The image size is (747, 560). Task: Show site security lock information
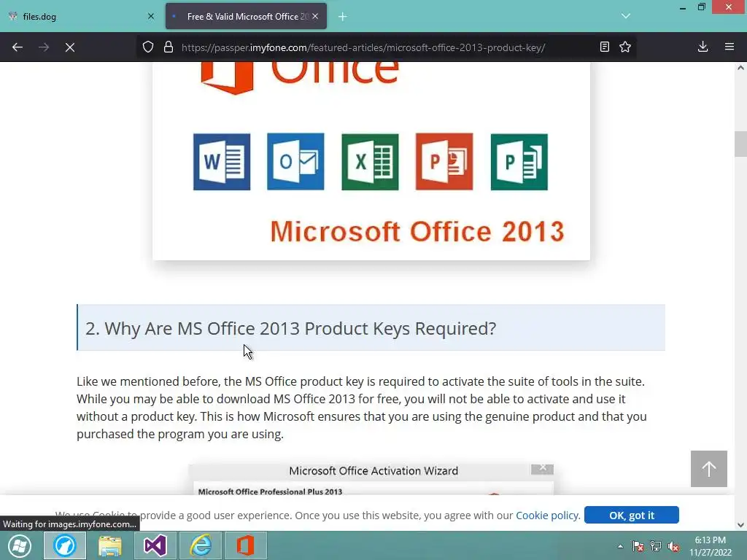click(169, 47)
